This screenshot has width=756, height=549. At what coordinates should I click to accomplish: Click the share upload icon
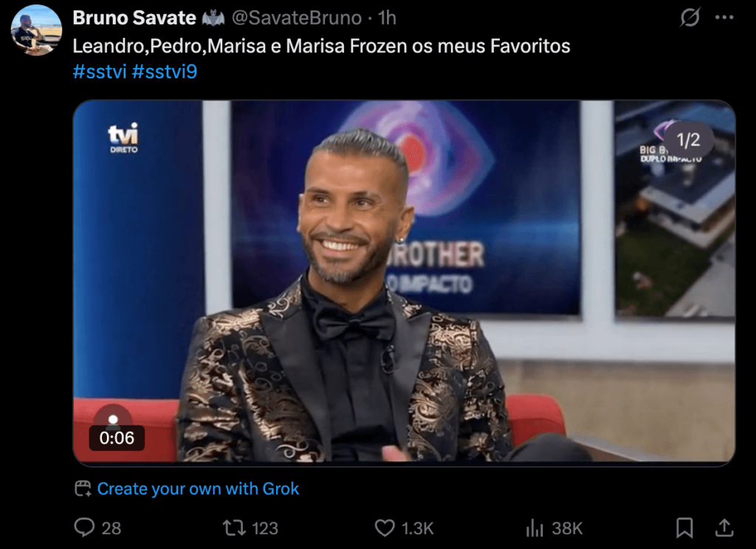point(724,528)
